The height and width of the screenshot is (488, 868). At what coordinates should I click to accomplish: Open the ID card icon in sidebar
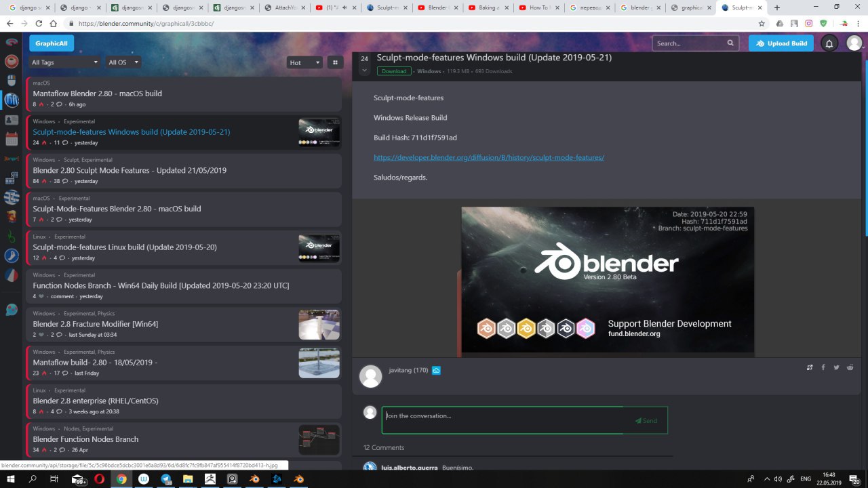point(12,120)
